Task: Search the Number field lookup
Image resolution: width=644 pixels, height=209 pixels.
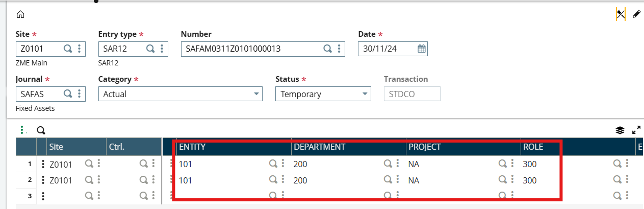Action: pyautogui.click(x=328, y=49)
